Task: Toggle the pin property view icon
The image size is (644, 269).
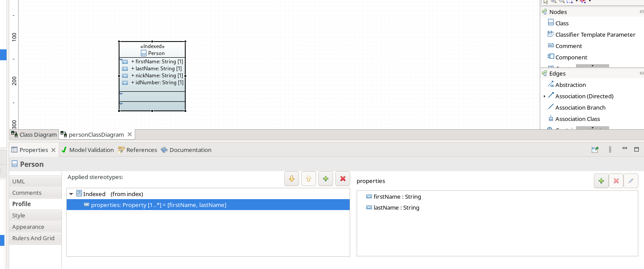Action: pyautogui.click(x=595, y=150)
